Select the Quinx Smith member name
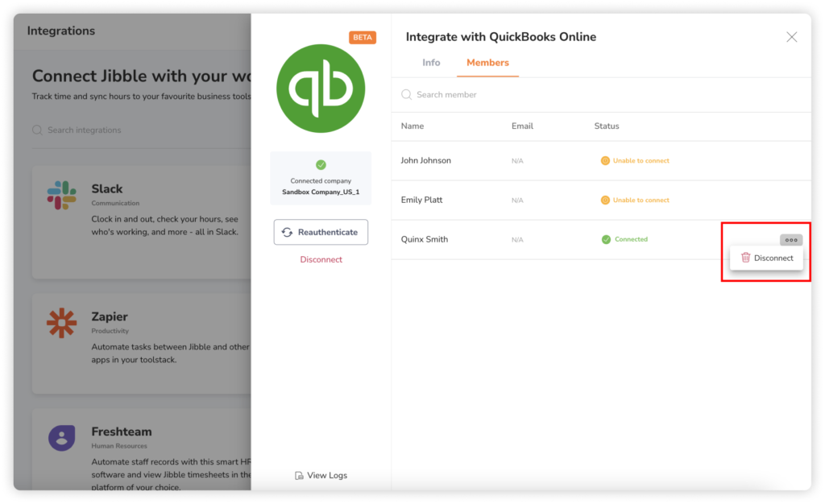Image resolution: width=825 pixels, height=504 pixels. tap(425, 240)
